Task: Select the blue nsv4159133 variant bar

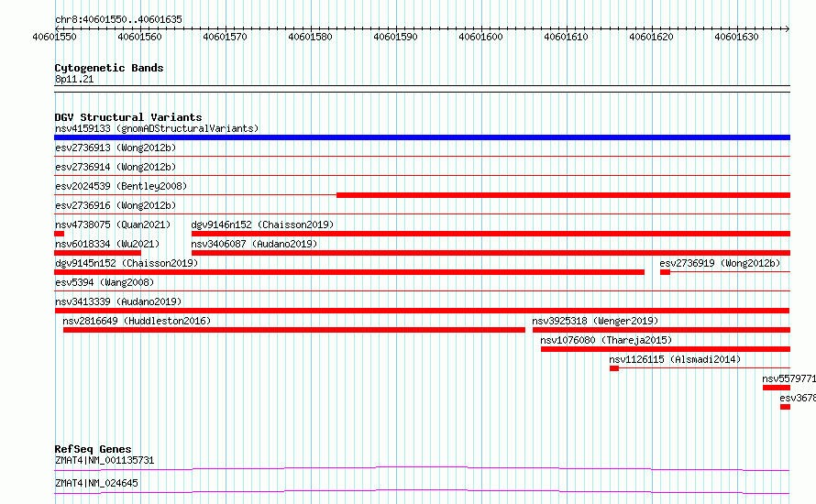Action: [422, 137]
